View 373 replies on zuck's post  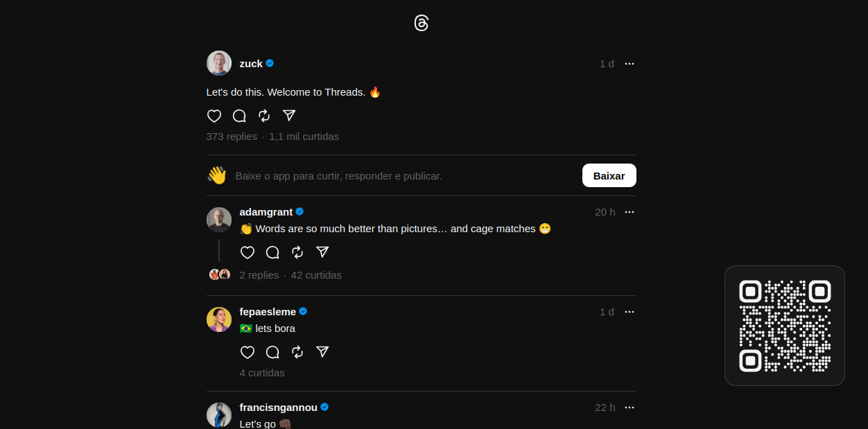coord(232,137)
